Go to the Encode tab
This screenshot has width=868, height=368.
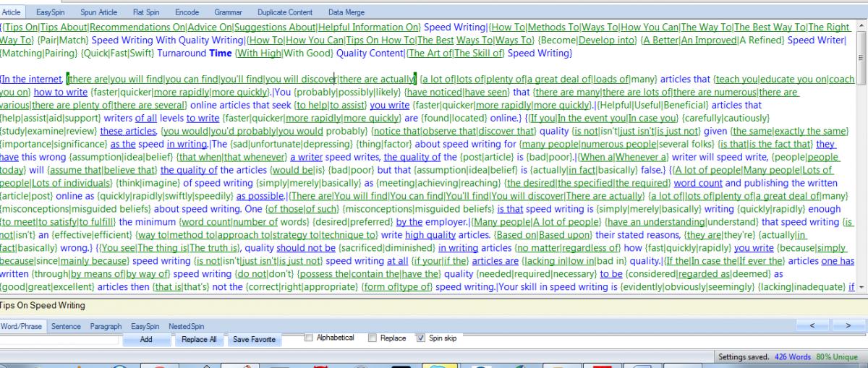187,12
